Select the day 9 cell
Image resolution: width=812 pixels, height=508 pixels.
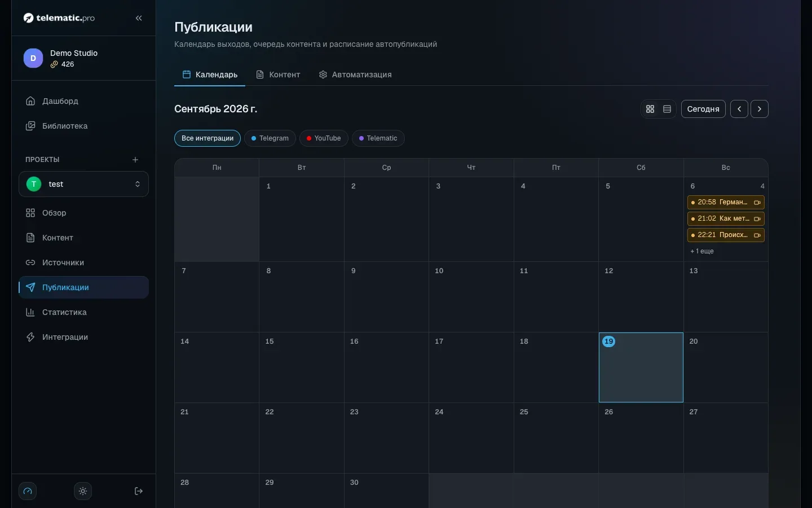pyautogui.click(x=386, y=297)
